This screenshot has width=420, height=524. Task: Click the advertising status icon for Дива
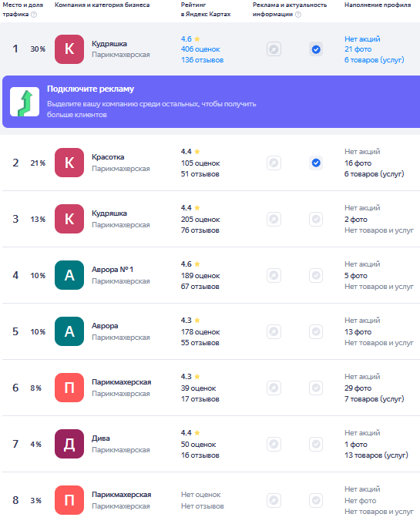(274, 444)
